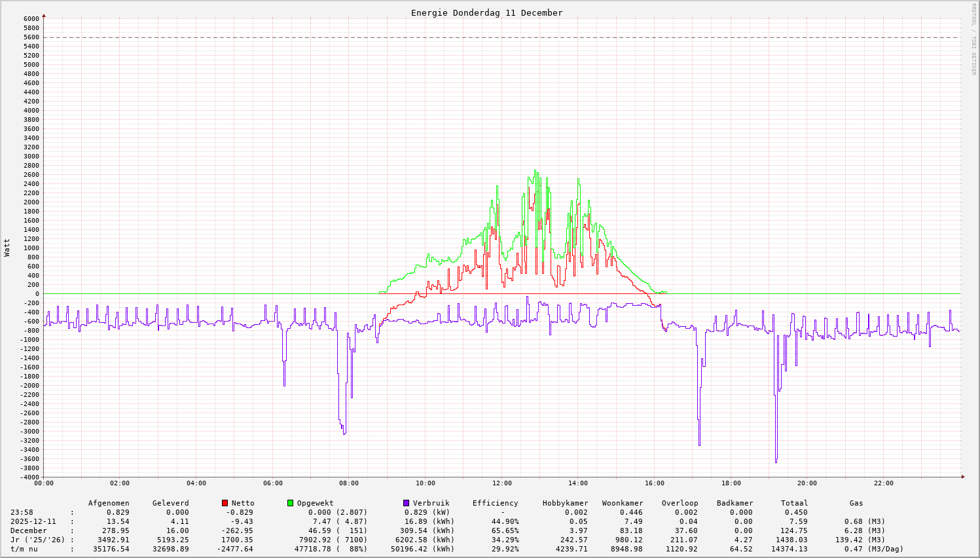980x558 pixels.
Task: Click the green Opgewekt legend swatch
Action: [x=290, y=503]
